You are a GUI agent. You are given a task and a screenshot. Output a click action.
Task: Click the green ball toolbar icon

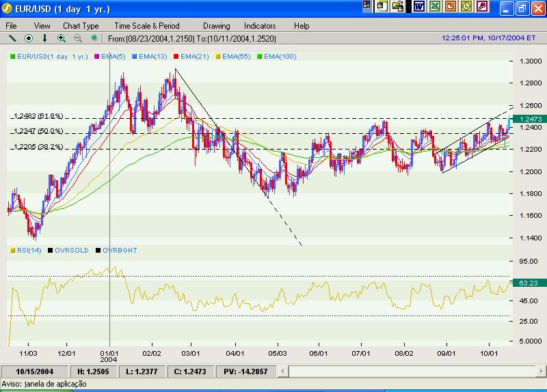coord(94,38)
